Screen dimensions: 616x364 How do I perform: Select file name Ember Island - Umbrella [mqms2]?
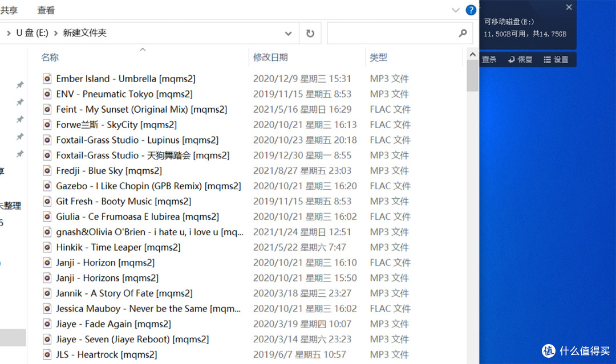pos(125,79)
